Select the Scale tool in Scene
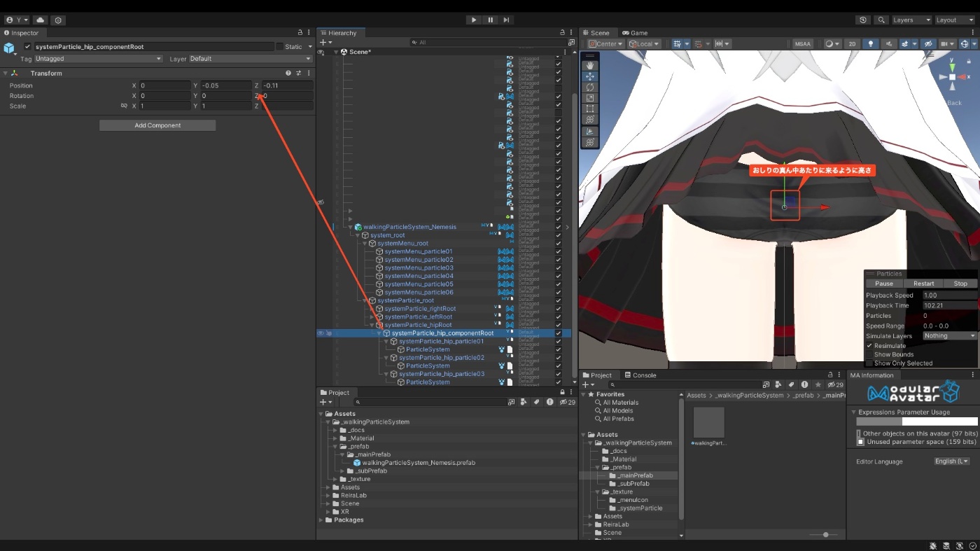 pos(590,98)
